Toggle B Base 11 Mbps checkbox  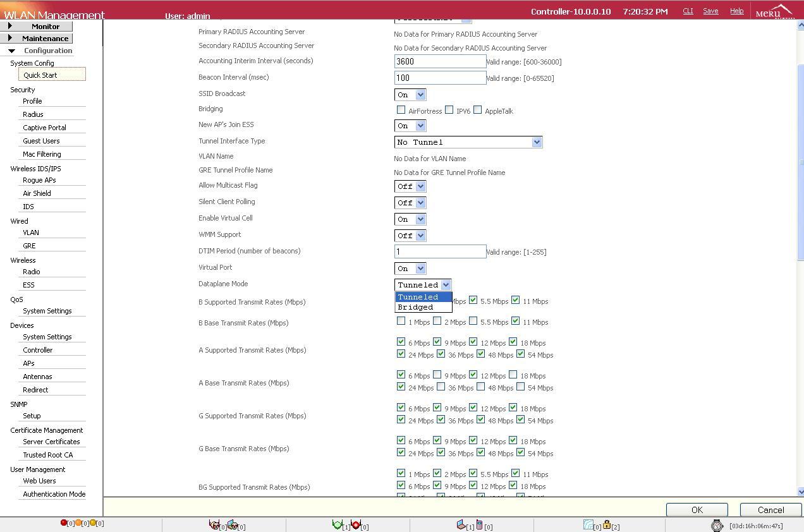tap(515, 321)
